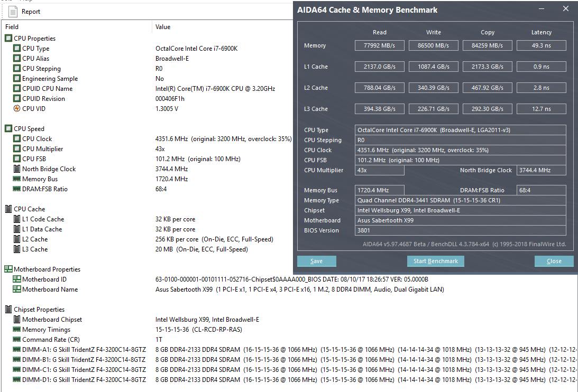Click the Memory Timings RAM icon
Screen dimensions: 578x392
(x=16, y=329)
